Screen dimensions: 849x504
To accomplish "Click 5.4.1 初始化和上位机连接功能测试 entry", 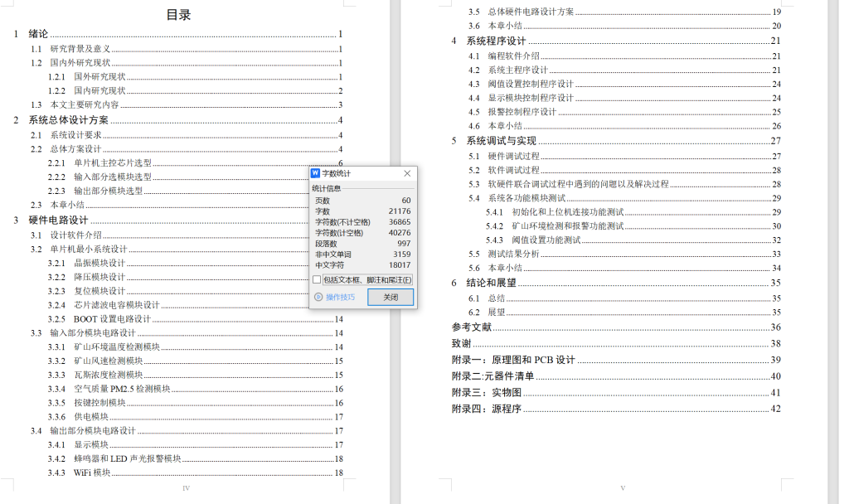I will (553, 212).
